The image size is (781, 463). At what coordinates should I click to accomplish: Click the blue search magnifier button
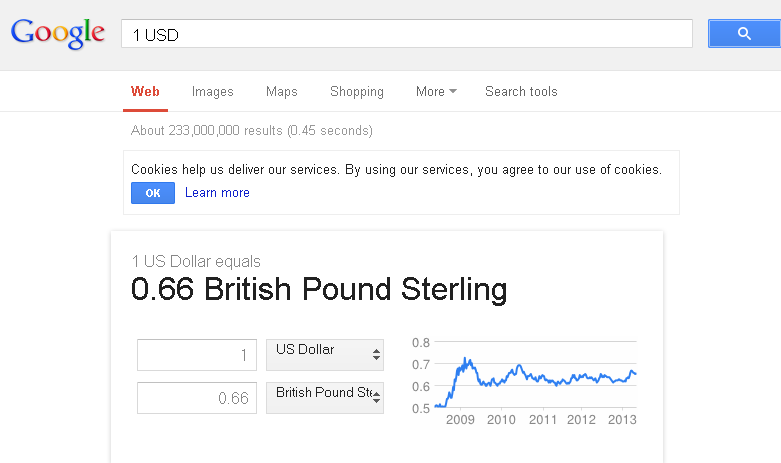pos(744,34)
